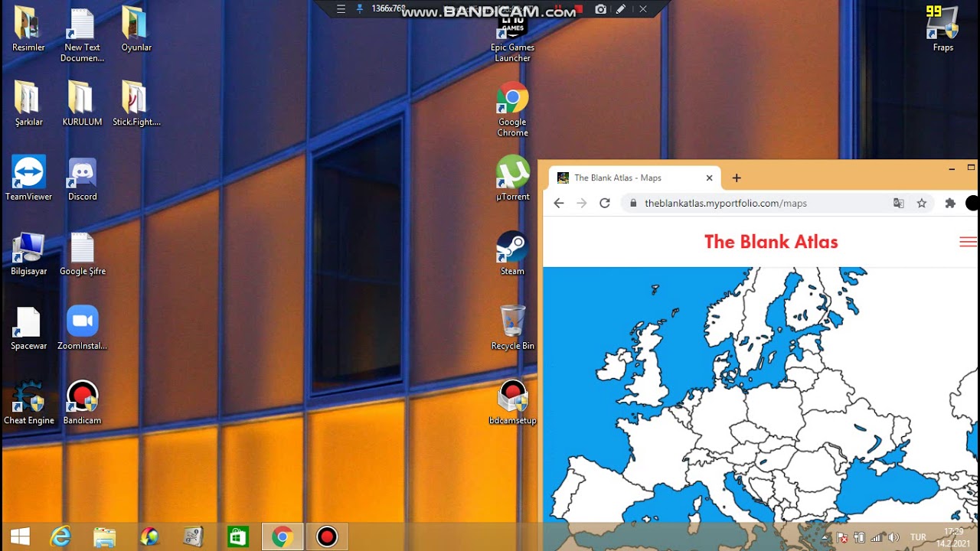Select the bdcamsetup installer icon
The image size is (980, 551).
pos(512,403)
